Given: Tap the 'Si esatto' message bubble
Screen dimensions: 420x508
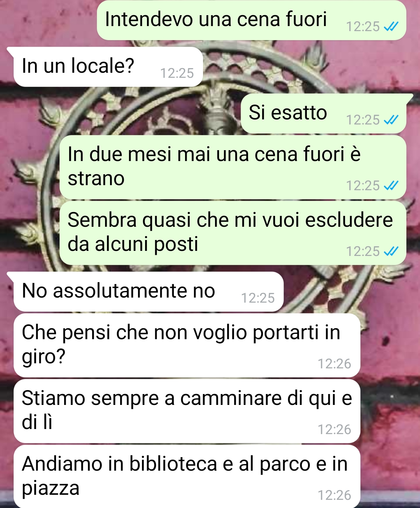Looking at the screenshot, I should click(324, 113).
